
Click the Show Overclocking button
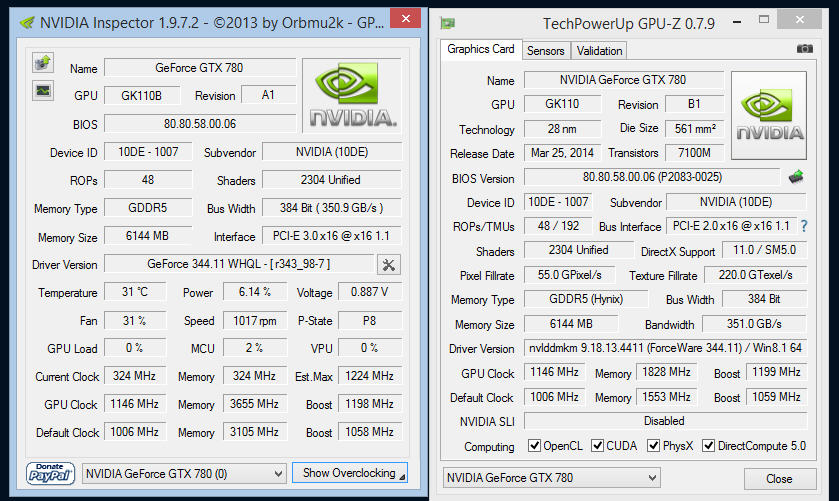click(349, 473)
